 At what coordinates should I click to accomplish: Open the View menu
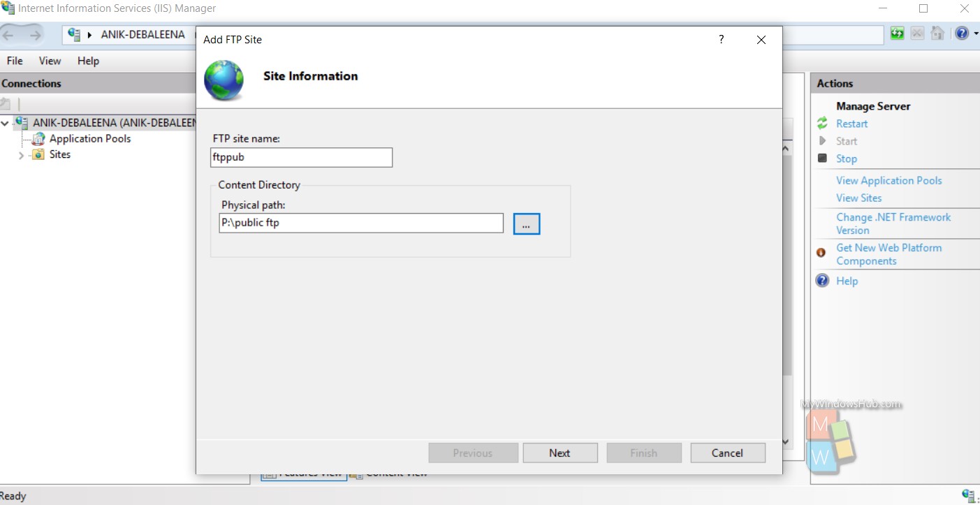click(50, 61)
